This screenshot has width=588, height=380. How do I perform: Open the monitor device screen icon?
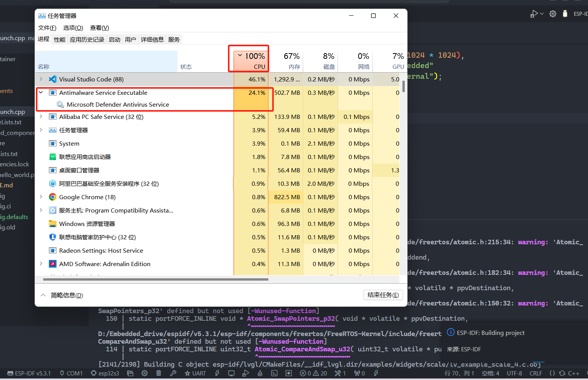(x=231, y=373)
